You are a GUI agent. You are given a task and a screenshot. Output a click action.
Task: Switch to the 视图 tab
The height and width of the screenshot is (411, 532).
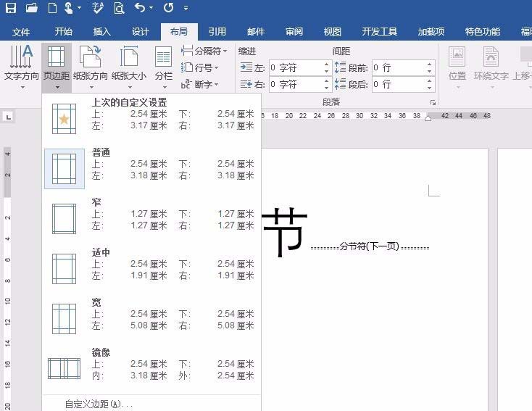(332, 32)
